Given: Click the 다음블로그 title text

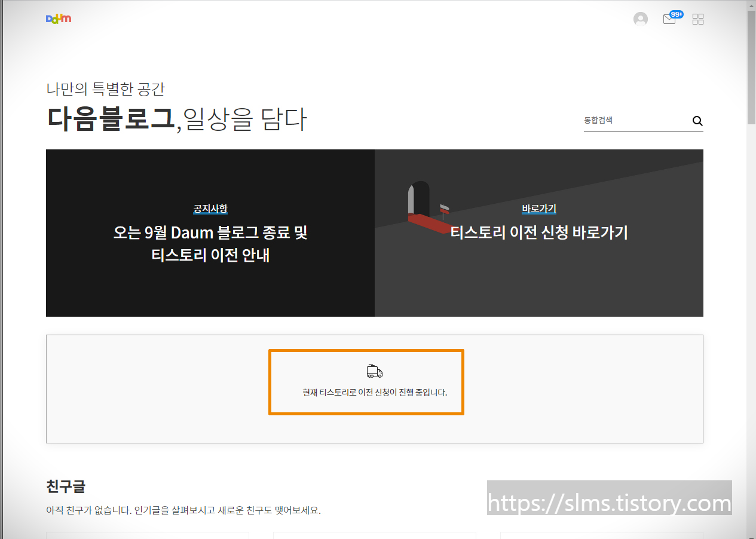Looking at the screenshot, I should (111, 119).
